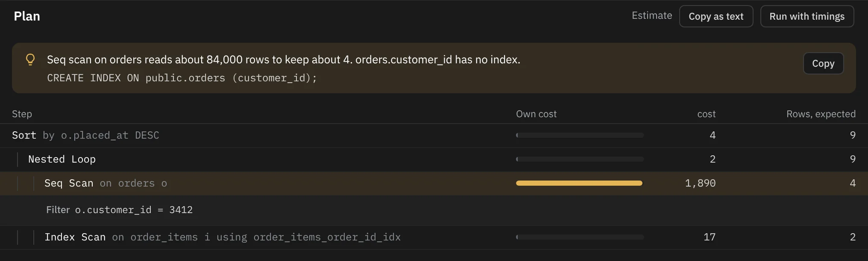Select the Index Scan on order_items row
Screen dimensions: 868x261
tap(434, 237)
